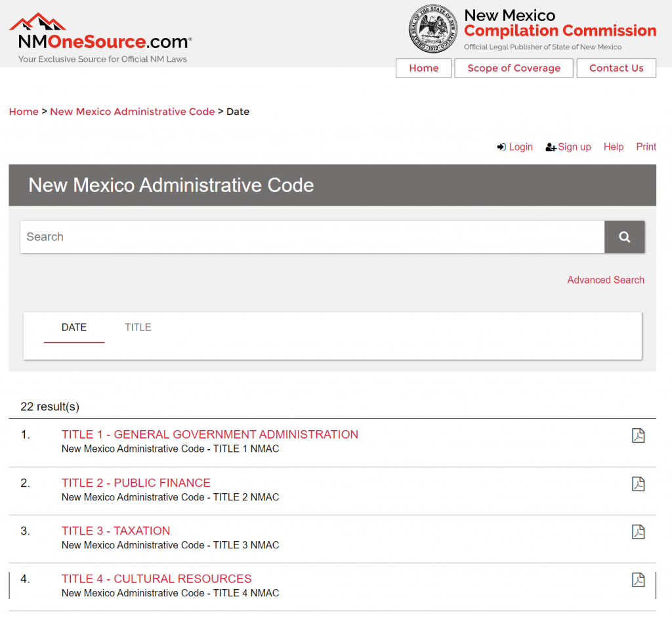This screenshot has width=672, height=618.
Task: Open the PDF for TITLE 4 - CULTURAL RESOURCES
Action: (638, 580)
